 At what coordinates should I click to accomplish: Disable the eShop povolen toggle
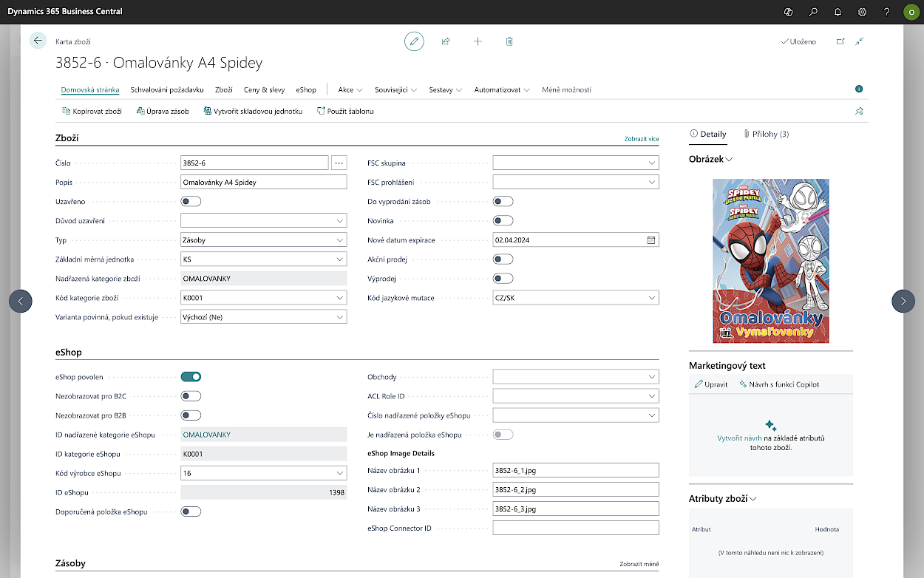point(191,377)
